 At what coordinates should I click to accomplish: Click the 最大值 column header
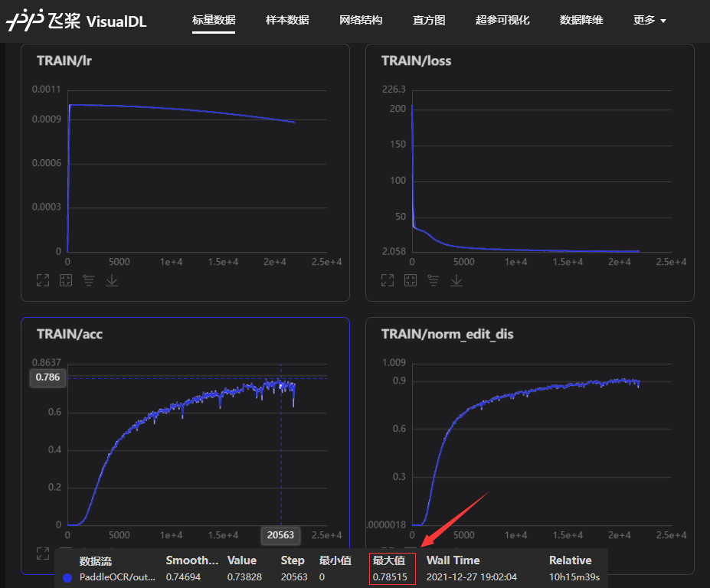389,560
